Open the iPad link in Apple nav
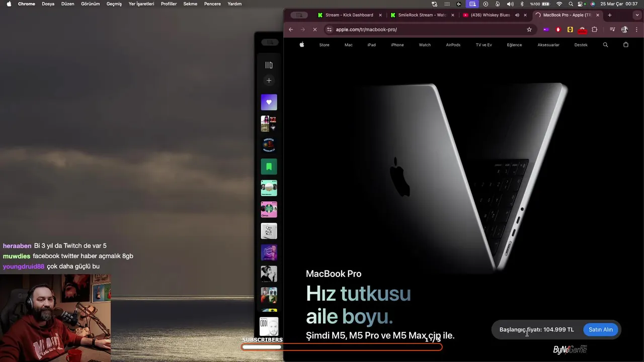The image size is (644, 362). 371,45
